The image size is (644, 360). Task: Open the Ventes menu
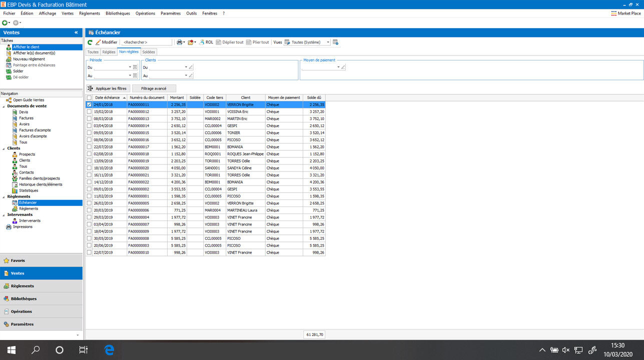68,13
